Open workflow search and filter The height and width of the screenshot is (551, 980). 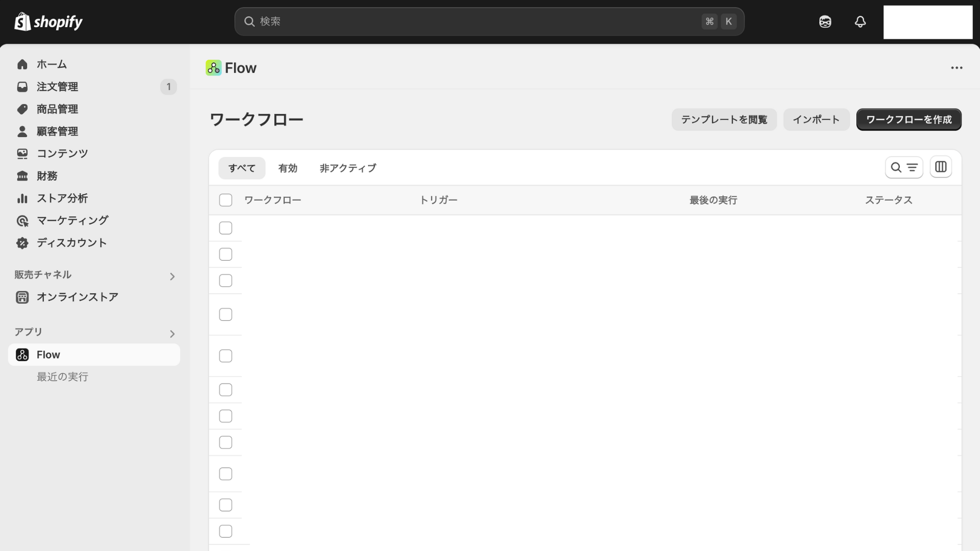coord(904,167)
